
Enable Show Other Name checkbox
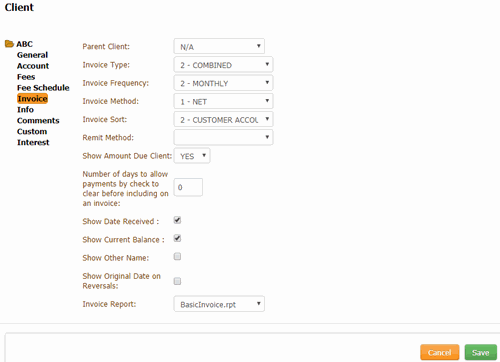[x=177, y=257]
